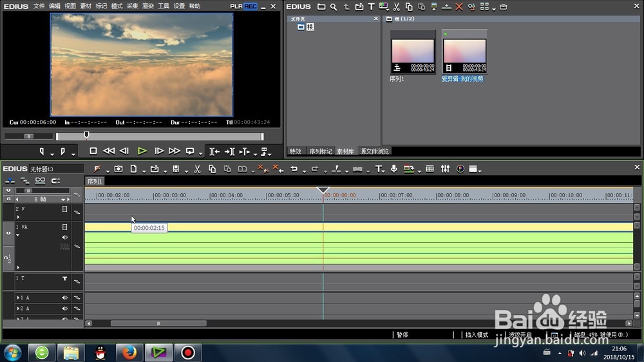Open the 文件 menu

(39, 6)
